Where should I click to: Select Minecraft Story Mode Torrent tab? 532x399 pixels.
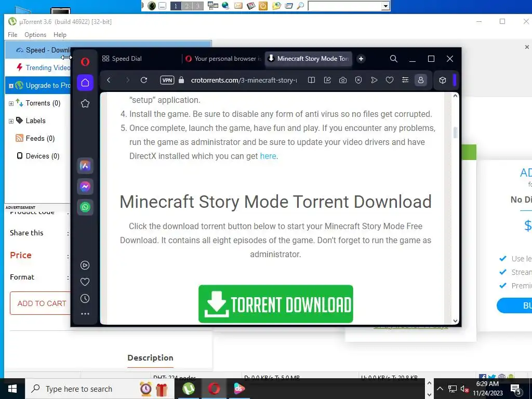pyautogui.click(x=309, y=59)
